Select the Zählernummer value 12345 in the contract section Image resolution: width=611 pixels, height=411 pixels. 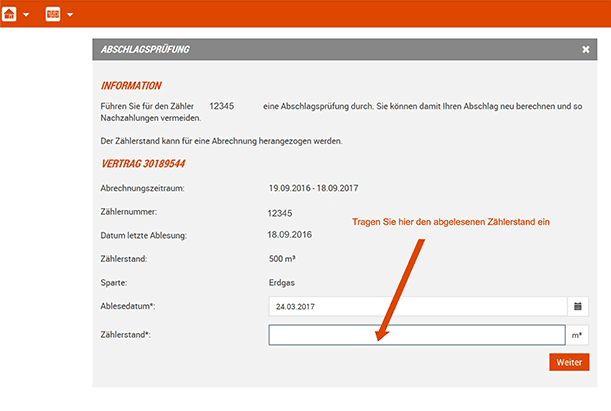coord(279,213)
